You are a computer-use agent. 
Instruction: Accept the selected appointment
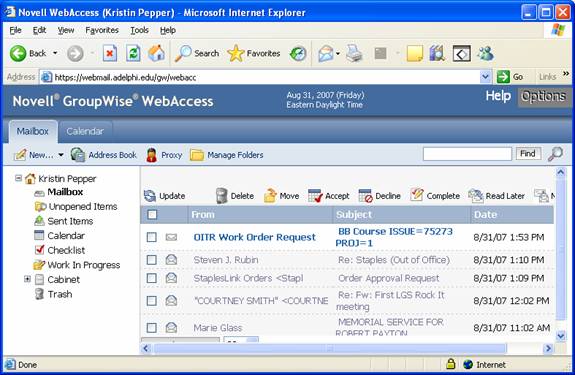coord(329,196)
